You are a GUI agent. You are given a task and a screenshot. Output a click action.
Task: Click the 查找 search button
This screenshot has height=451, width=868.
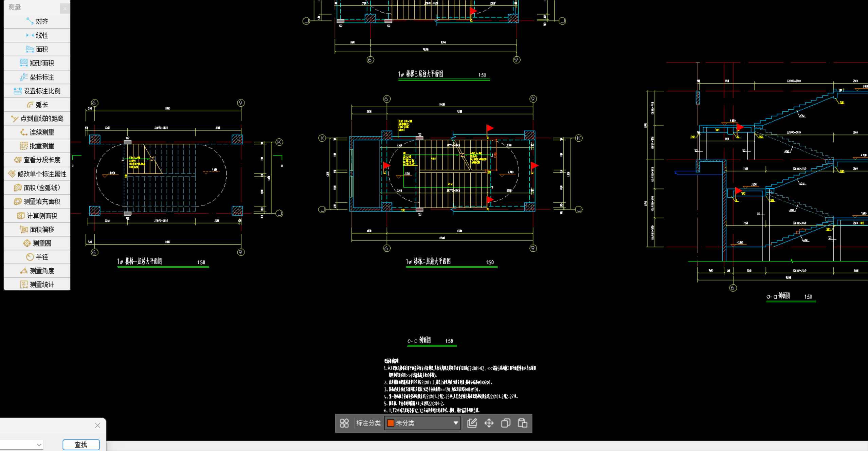tap(81, 445)
